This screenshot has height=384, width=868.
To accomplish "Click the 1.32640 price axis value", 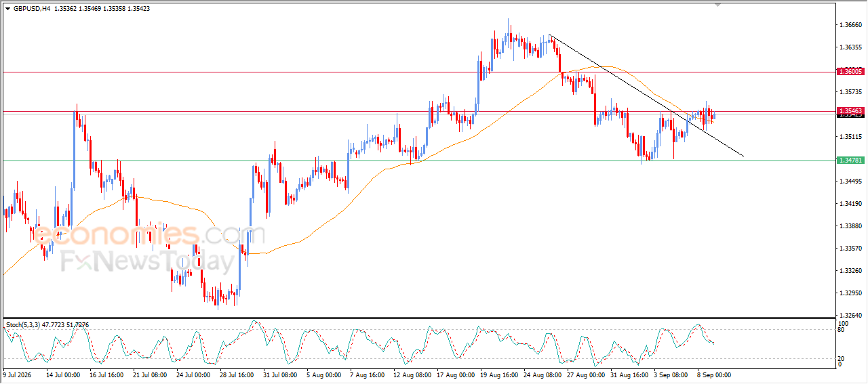I will tap(850, 316).
